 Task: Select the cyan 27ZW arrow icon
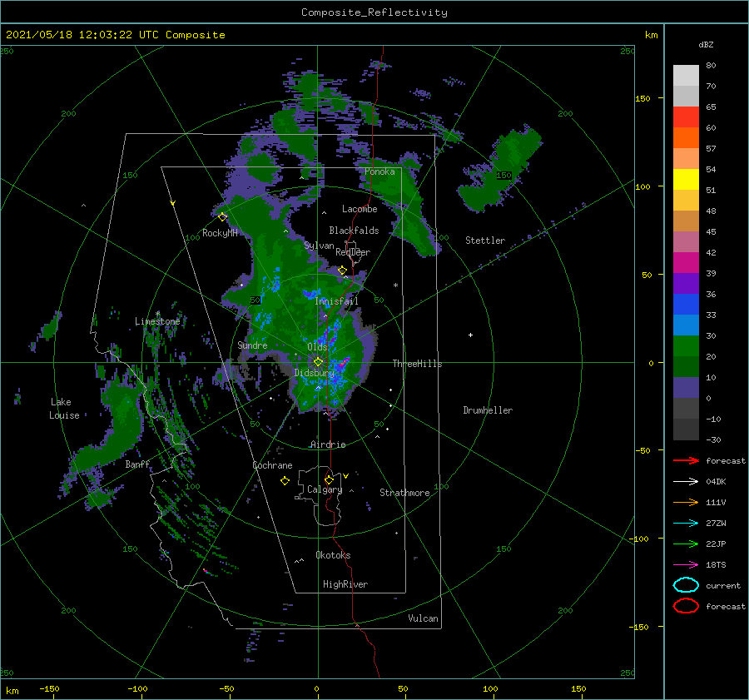(x=686, y=523)
